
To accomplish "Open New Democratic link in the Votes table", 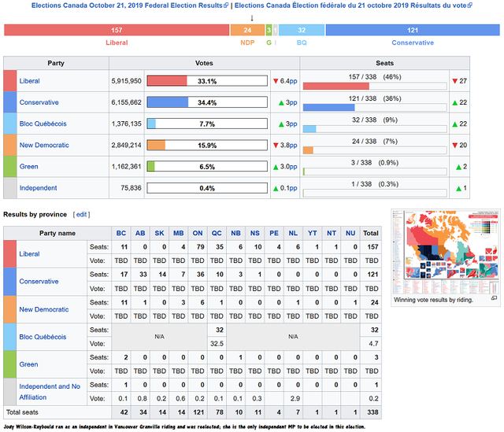I will point(44,145).
